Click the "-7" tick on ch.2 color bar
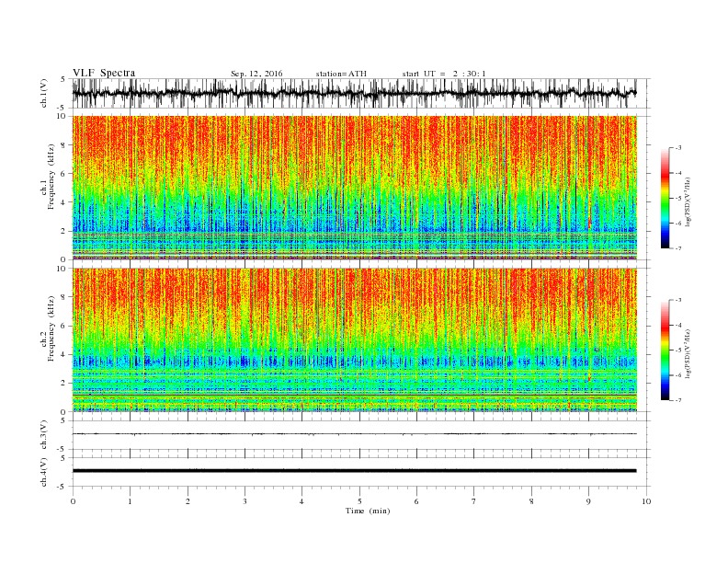This screenshot has width=728, height=563. [678, 400]
